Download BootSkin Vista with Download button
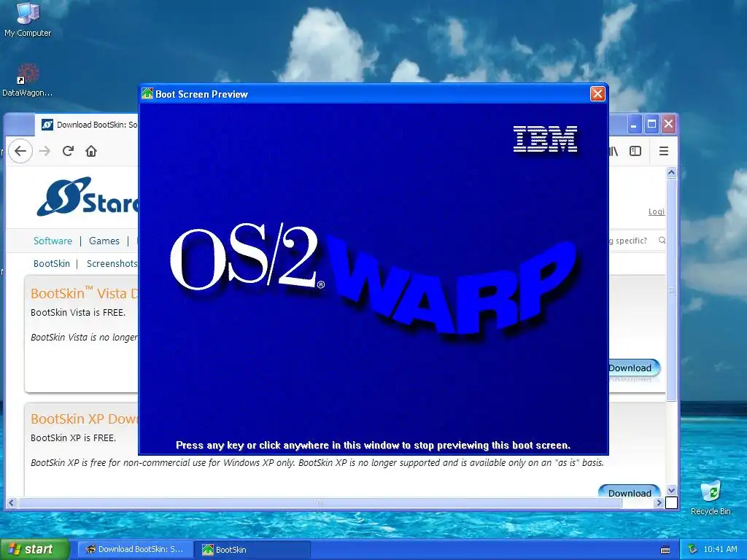The height and width of the screenshot is (560, 747). click(x=634, y=368)
